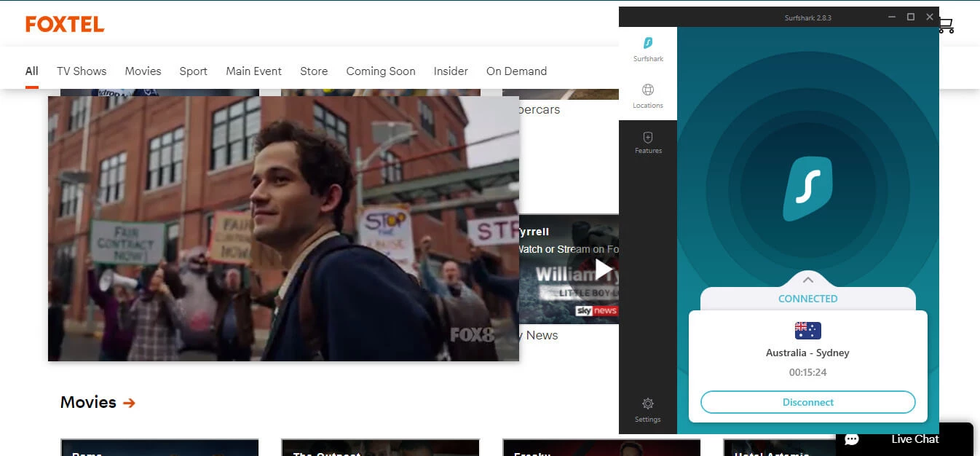
Task: Open the shopping cart icon
Action: click(946, 25)
